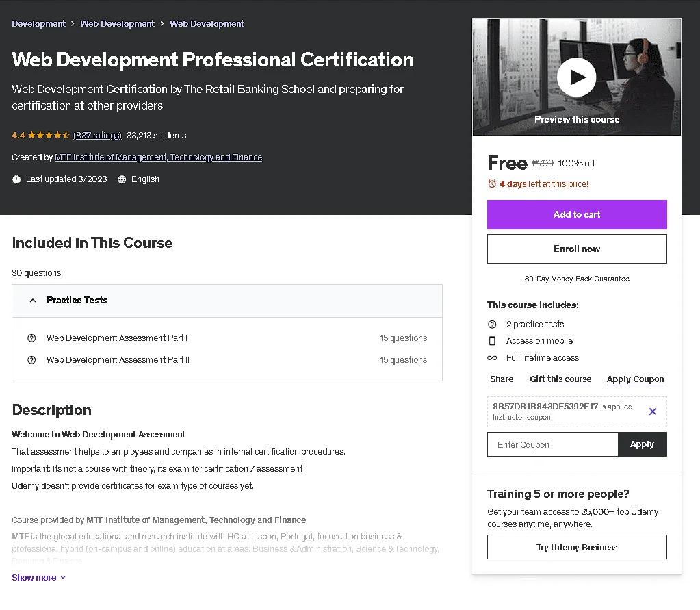Click the 4.4 rating number
Image resolution: width=700 pixels, height=610 pixels.
[18, 136]
